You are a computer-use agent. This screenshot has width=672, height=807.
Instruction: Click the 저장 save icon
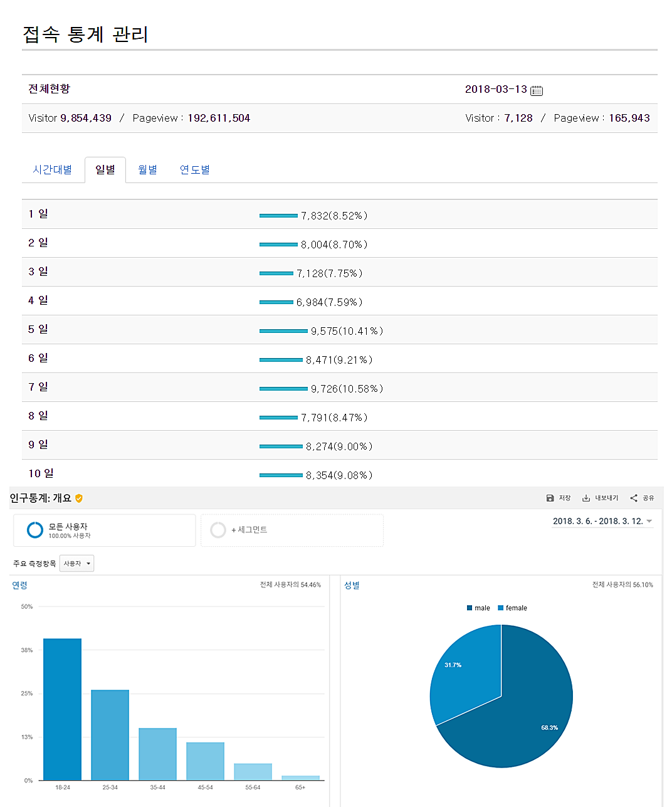pyautogui.click(x=550, y=498)
